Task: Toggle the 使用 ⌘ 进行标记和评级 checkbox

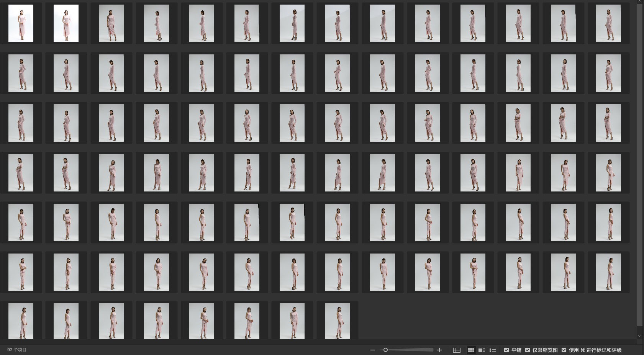Action: (x=564, y=350)
